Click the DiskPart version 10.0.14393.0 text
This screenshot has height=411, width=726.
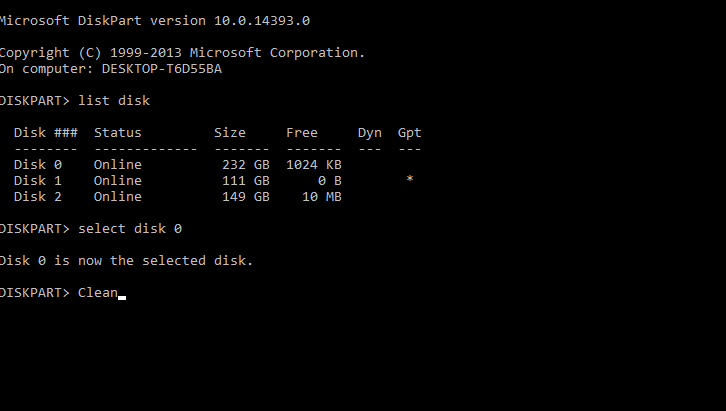(194, 21)
